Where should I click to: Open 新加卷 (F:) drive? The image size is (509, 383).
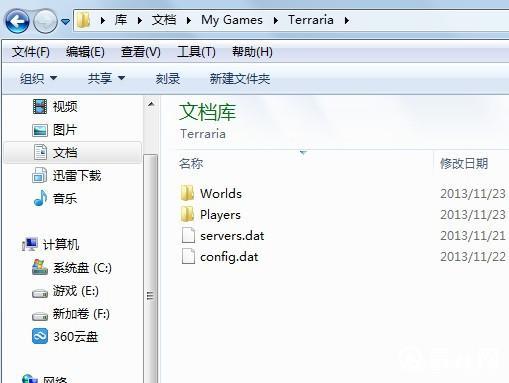pos(81,314)
